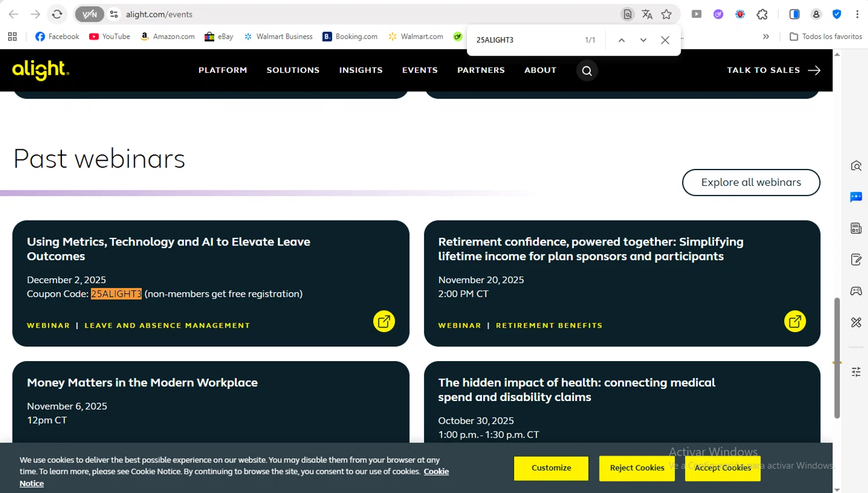
Task: Open the SOLUTIONS menu
Action: [x=293, y=70]
